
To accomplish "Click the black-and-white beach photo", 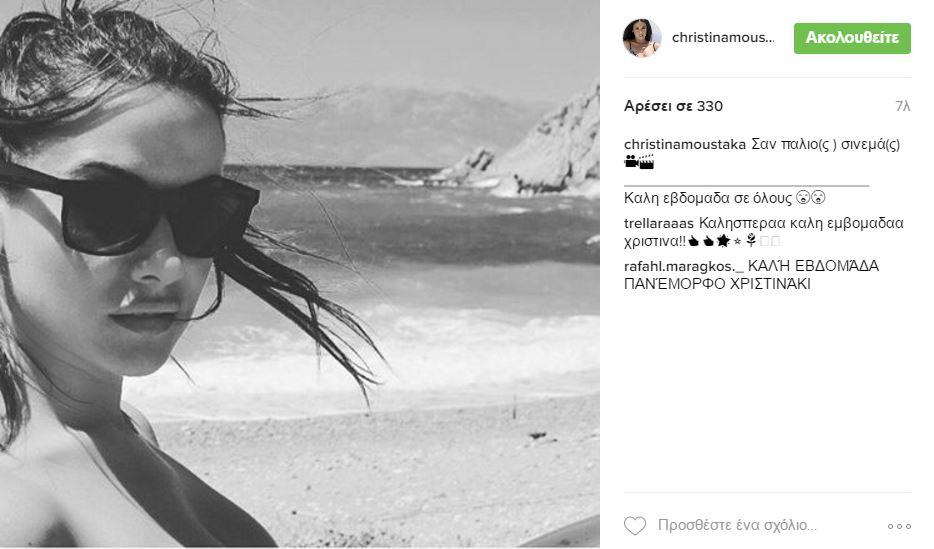I will (300, 273).
